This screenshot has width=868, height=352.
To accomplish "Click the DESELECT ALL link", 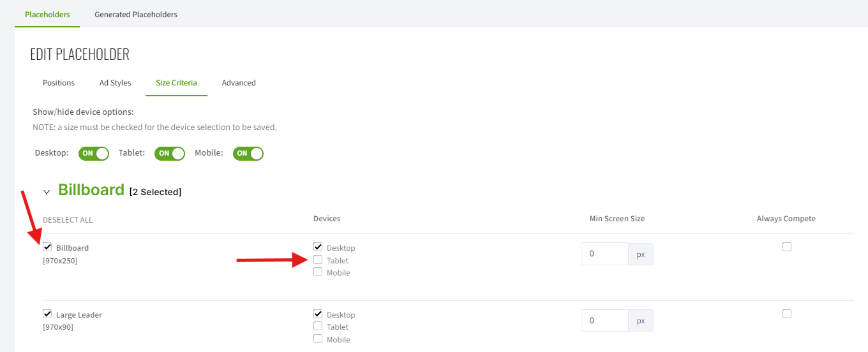I will (x=68, y=220).
